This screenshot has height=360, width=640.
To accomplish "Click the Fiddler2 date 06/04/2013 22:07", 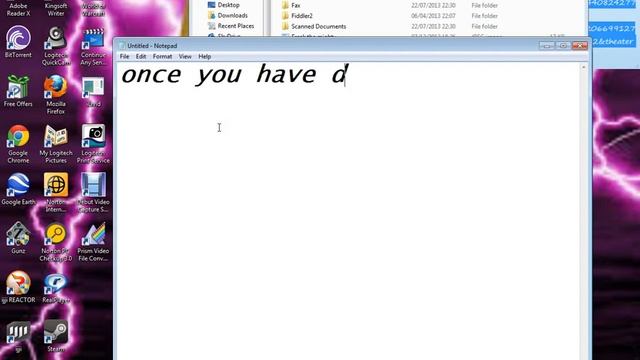I will point(433,16).
